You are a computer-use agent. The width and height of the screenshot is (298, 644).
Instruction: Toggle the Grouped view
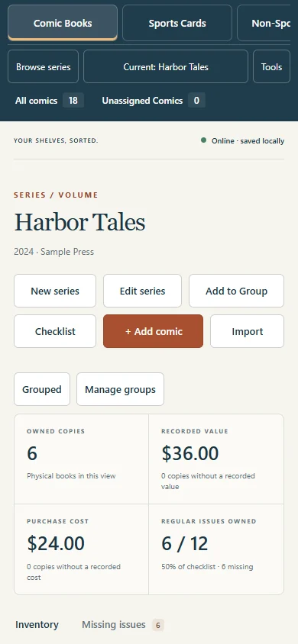[42, 389]
